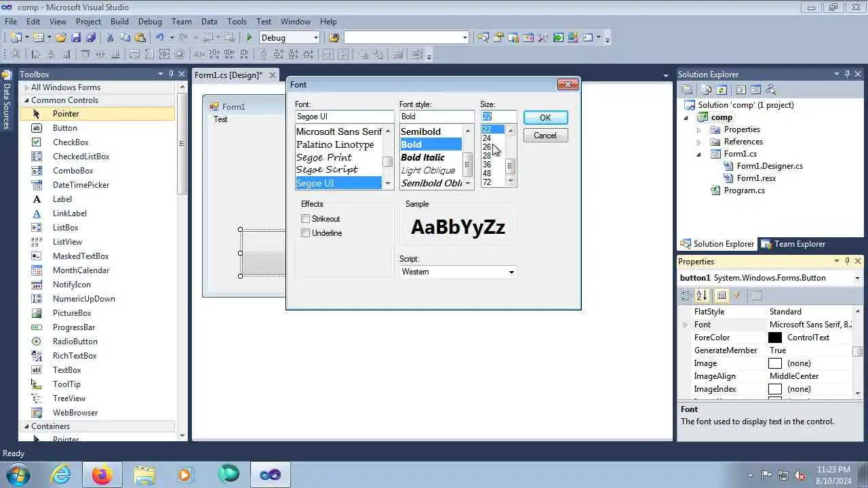The width and height of the screenshot is (868, 488).
Task: Expand the All Windows Forms group
Action: click(x=26, y=87)
